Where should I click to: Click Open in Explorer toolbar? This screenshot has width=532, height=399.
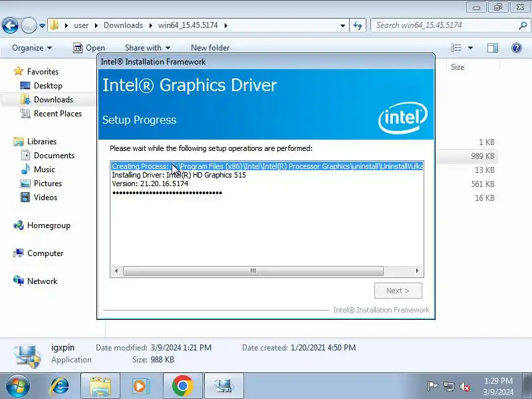(89, 48)
